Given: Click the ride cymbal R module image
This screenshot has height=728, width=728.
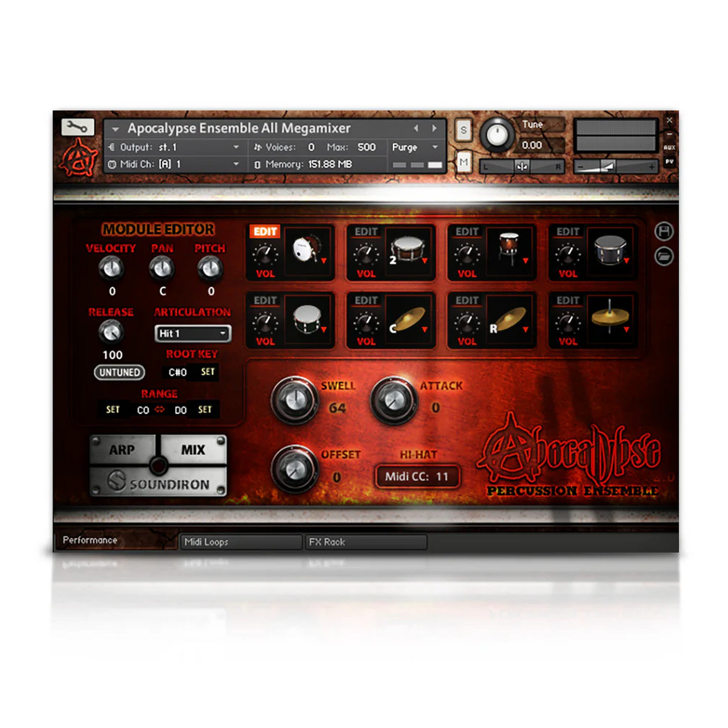Looking at the screenshot, I should [x=509, y=319].
